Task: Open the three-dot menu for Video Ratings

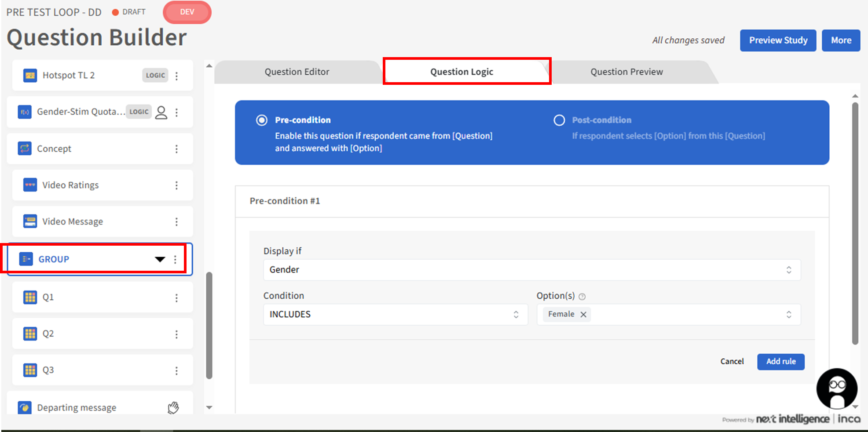Action: click(x=176, y=185)
